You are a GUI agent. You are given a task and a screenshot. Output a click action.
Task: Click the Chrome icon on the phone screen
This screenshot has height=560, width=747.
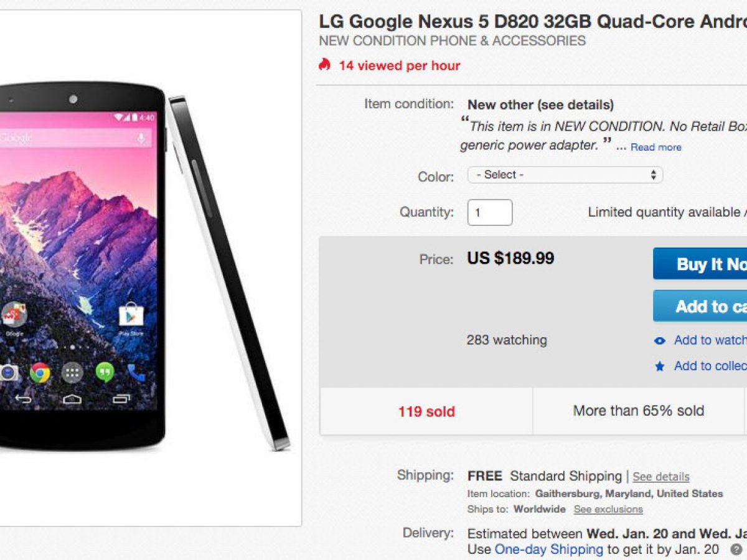tap(40, 372)
